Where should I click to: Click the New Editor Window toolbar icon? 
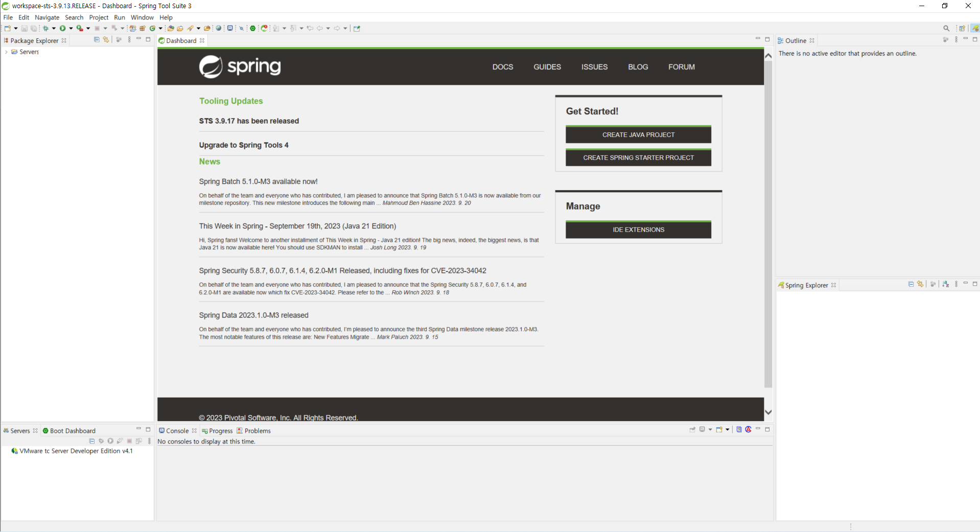tap(357, 28)
